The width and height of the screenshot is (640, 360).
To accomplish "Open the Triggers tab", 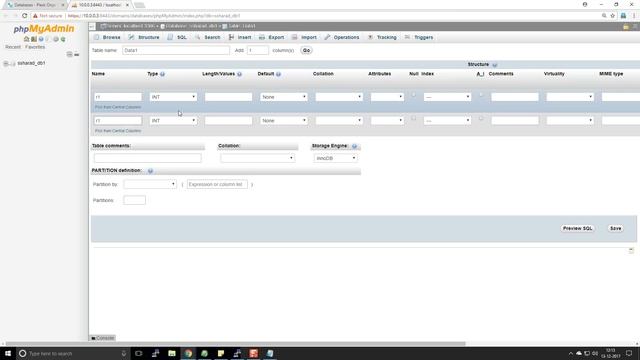I will coord(419,37).
